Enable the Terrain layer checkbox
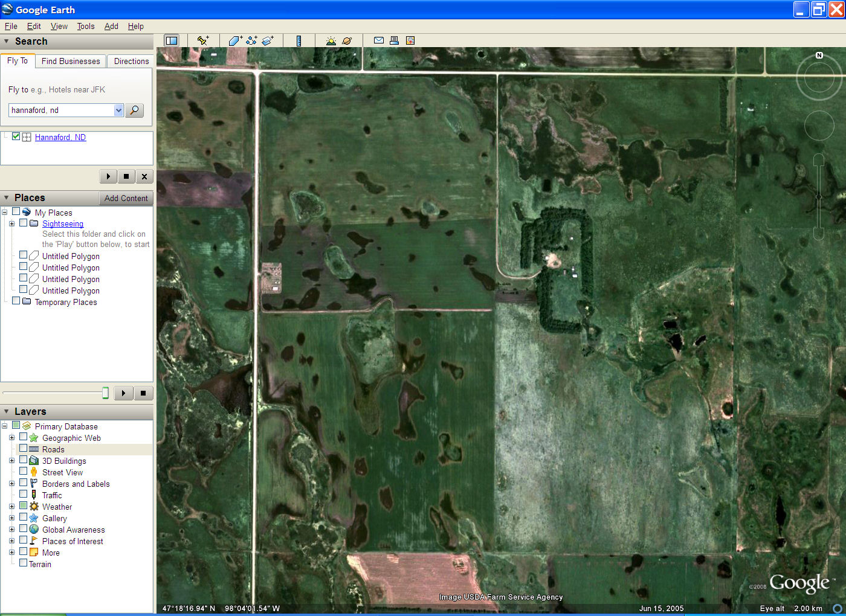This screenshot has width=846, height=616. click(x=23, y=563)
